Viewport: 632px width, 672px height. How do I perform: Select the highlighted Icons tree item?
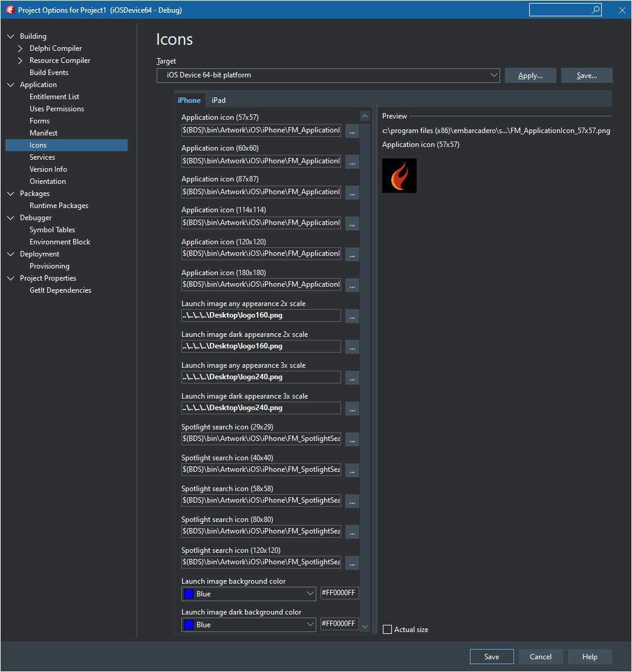[x=67, y=145]
